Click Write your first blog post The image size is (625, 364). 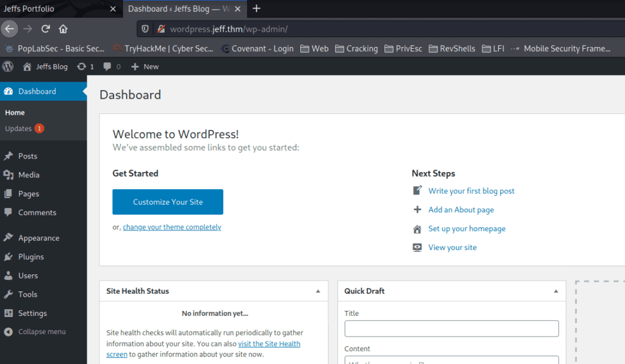[471, 191]
